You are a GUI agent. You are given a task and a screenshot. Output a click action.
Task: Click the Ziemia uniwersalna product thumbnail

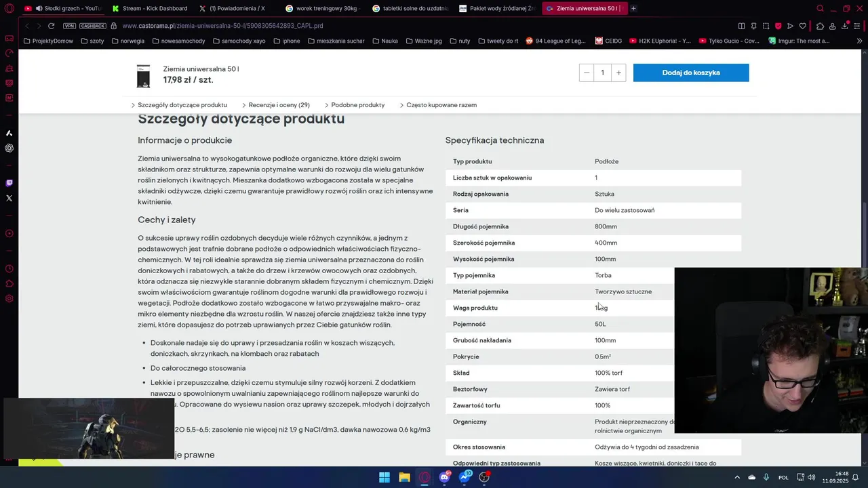pos(143,76)
